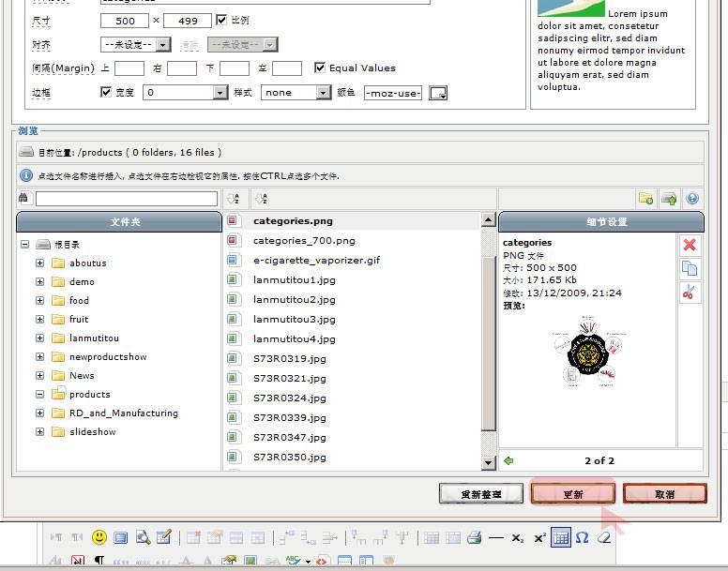Click the file search input field

pyautogui.click(x=126, y=198)
